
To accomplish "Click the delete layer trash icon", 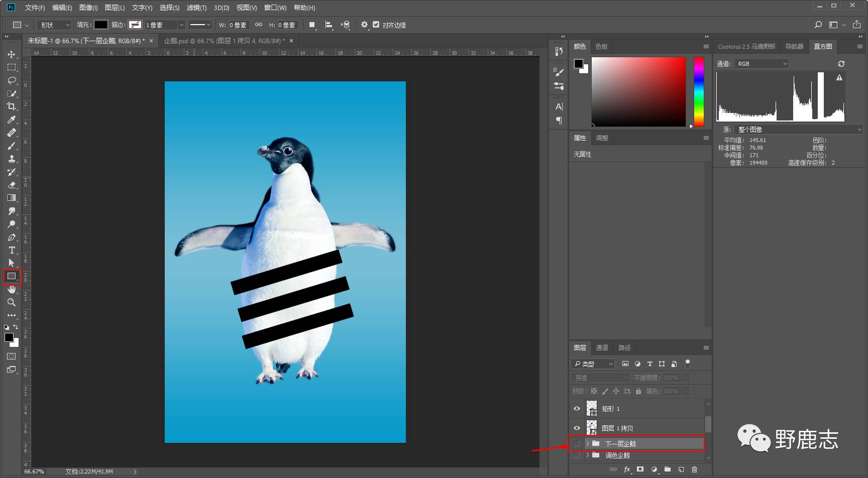I will 694,469.
